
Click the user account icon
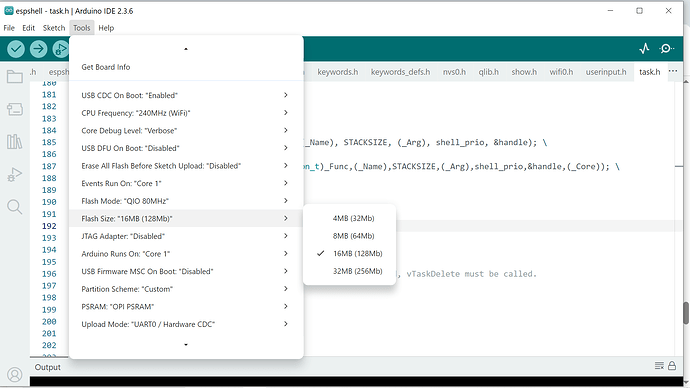point(15,375)
